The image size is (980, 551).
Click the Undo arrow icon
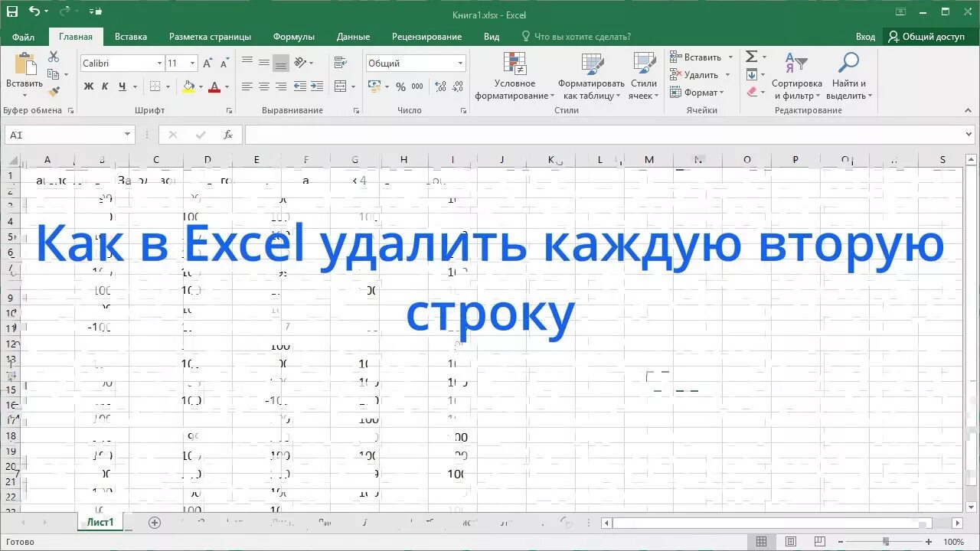tap(34, 11)
